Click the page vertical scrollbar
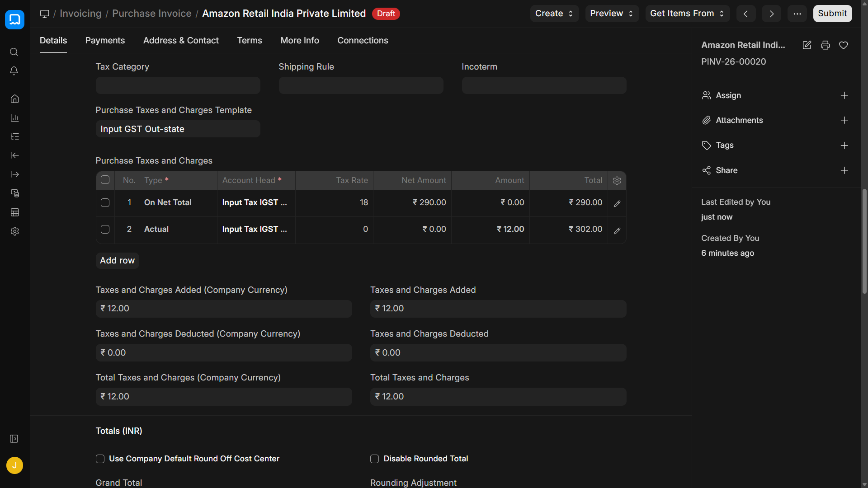 864,242
